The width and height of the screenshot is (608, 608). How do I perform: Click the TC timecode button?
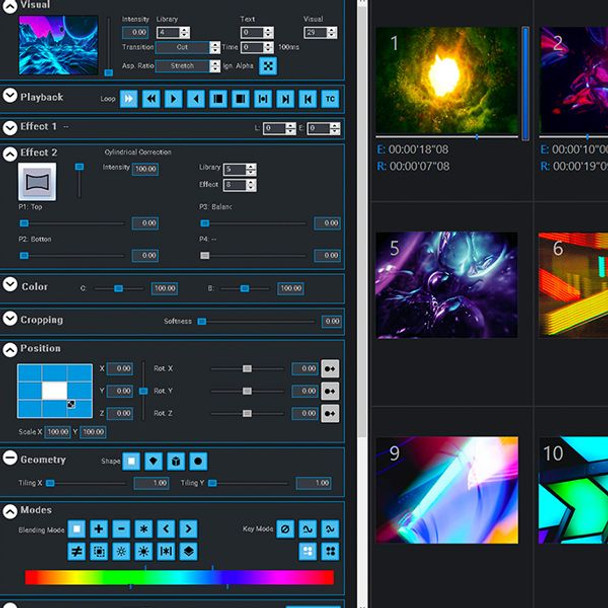point(330,98)
